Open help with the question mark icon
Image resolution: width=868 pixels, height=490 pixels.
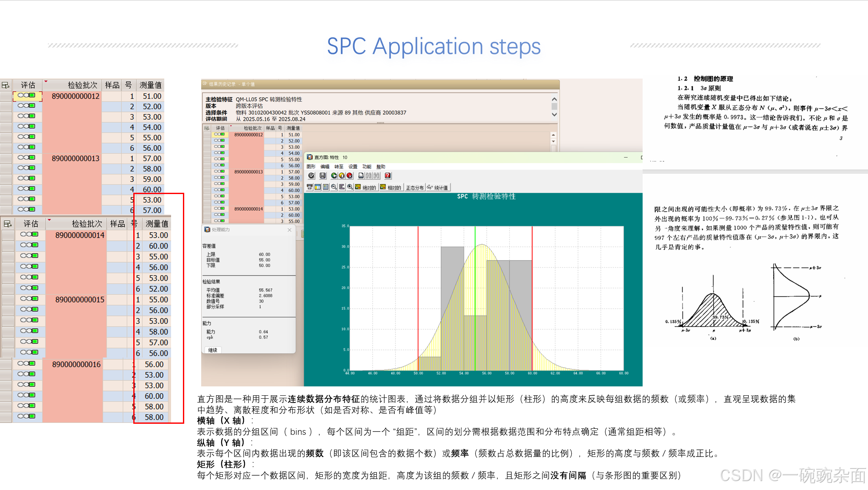click(x=388, y=176)
